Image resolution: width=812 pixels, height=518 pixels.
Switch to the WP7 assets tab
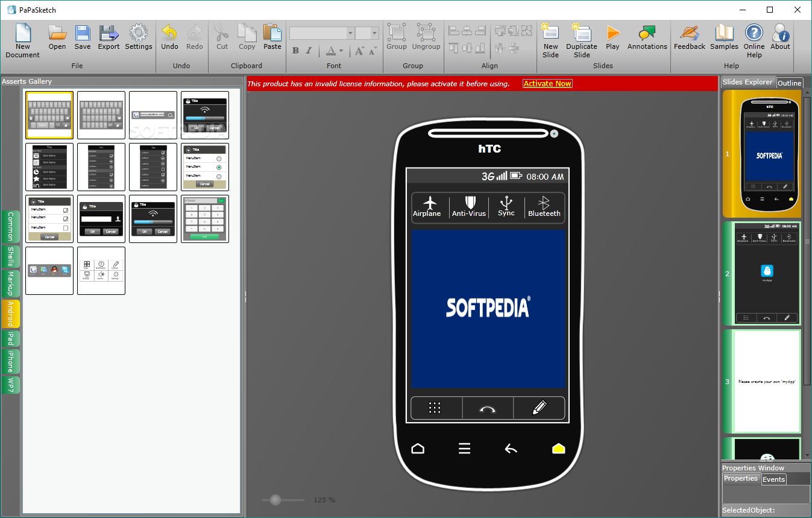[x=11, y=385]
